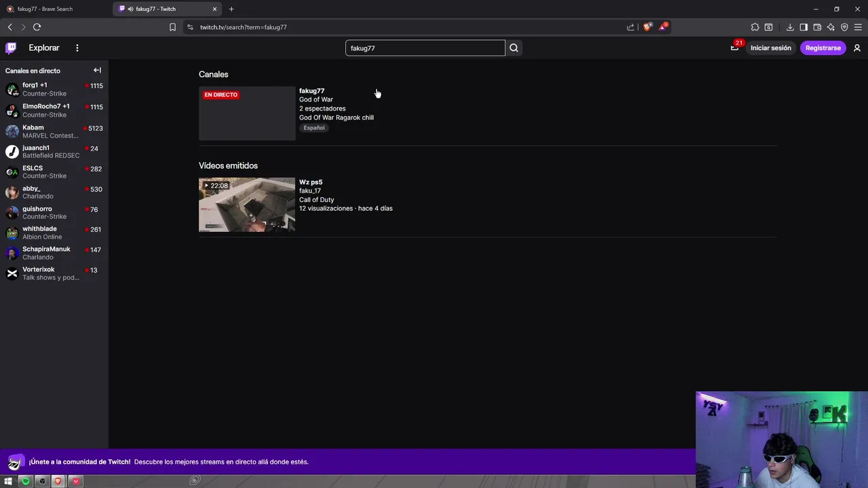Open site settings icon beside twitch.tv URL

(190, 27)
